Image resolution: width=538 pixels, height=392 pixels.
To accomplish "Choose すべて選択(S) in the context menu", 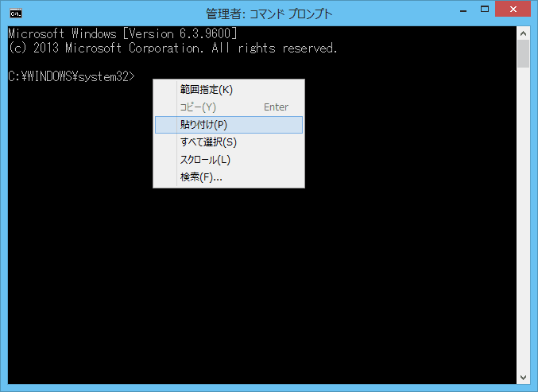I will click(x=229, y=142).
